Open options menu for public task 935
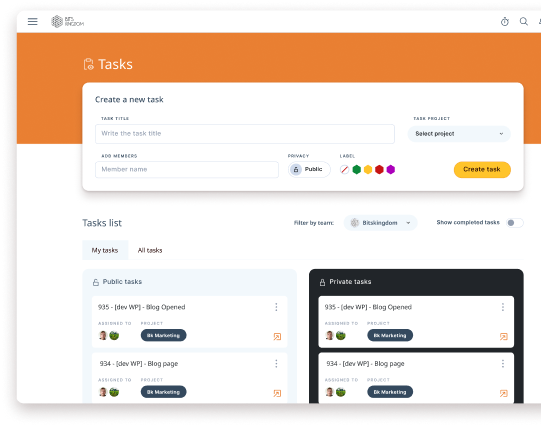 pyautogui.click(x=276, y=307)
